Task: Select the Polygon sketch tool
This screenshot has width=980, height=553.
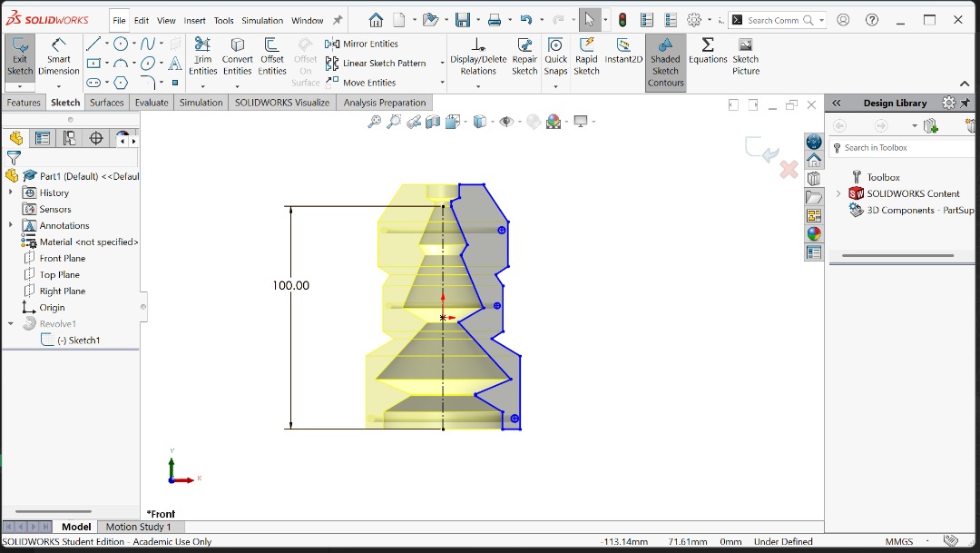Action: tap(121, 83)
